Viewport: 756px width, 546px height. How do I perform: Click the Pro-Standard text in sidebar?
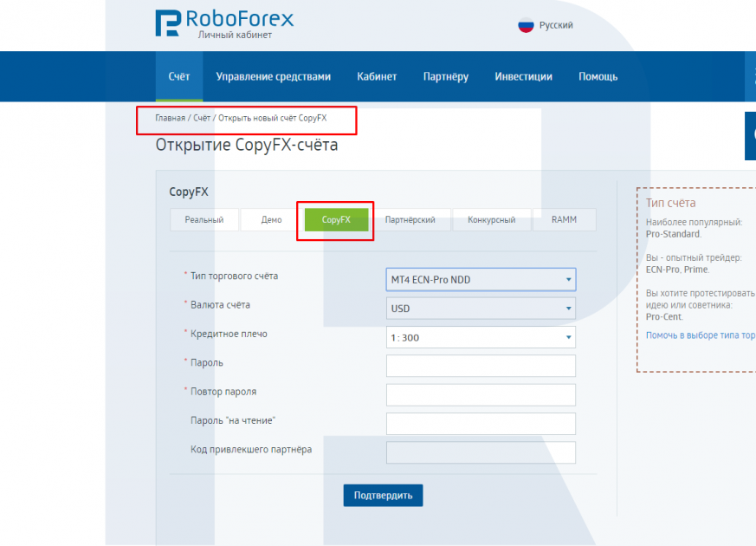coord(674,234)
